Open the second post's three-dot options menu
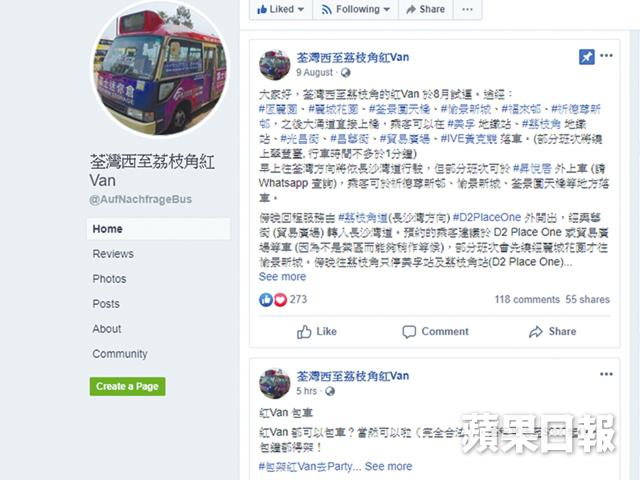This screenshot has width=640, height=480. click(607, 374)
